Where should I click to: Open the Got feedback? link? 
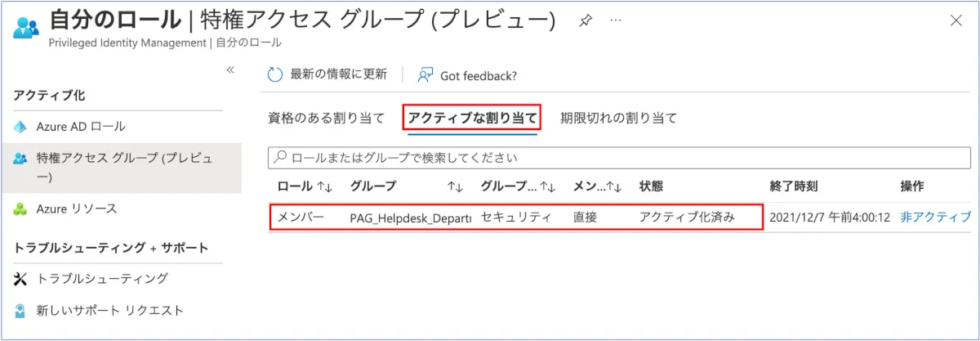coord(479,75)
